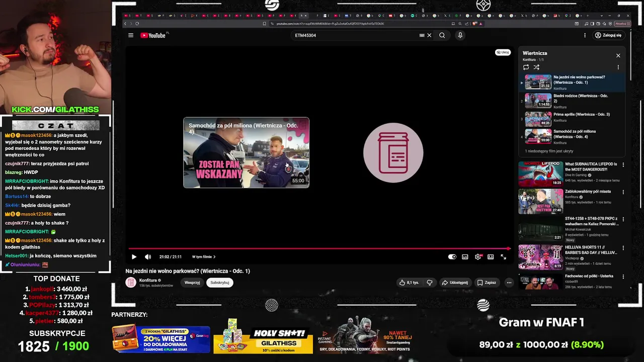Open the Konfitura channel jar logo end card
644x362 pixels.
tap(393, 152)
